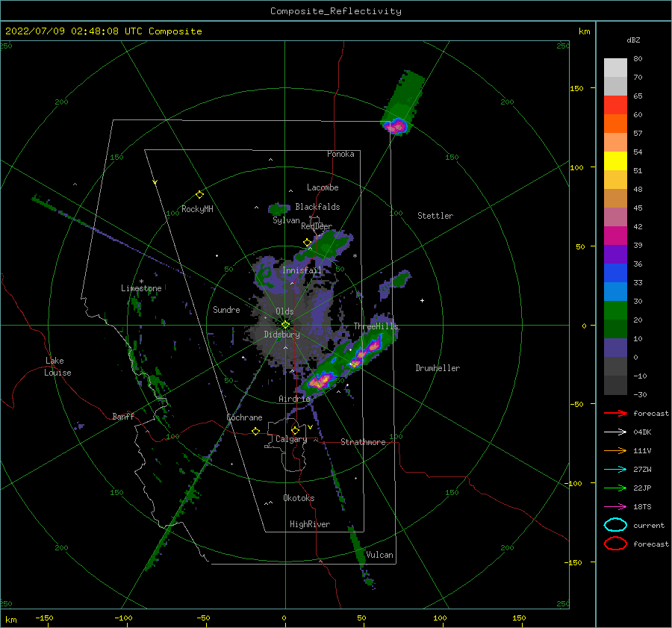Click the yellow diamond marker near RockyMH
Image resolution: width=672 pixels, height=628 pixels.
tap(199, 195)
